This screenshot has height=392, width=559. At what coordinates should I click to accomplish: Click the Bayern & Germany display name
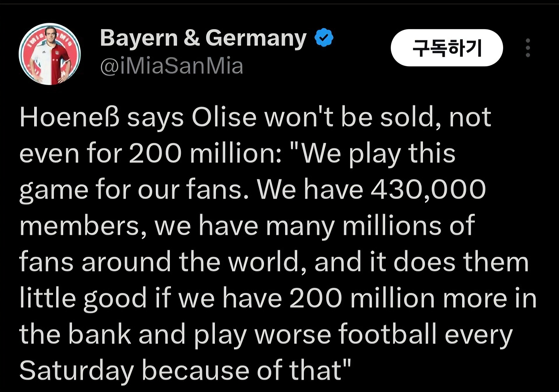tap(203, 38)
